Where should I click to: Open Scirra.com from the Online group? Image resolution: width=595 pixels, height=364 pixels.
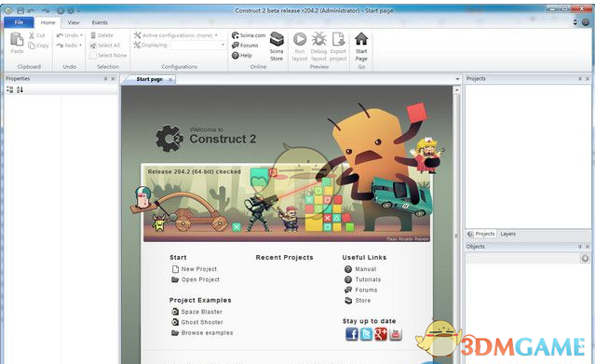(x=249, y=35)
